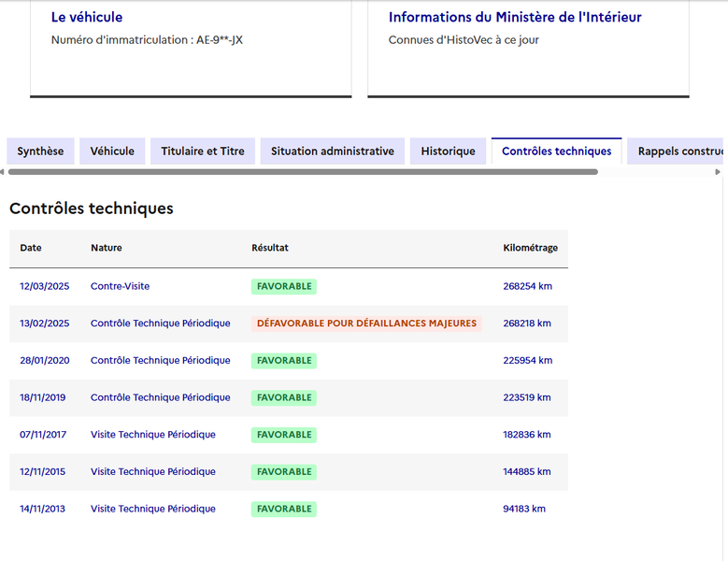Select the 07/11/2017 Visite Technique Périodique entry
The width and height of the screenshot is (728, 561).
(289, 435)
